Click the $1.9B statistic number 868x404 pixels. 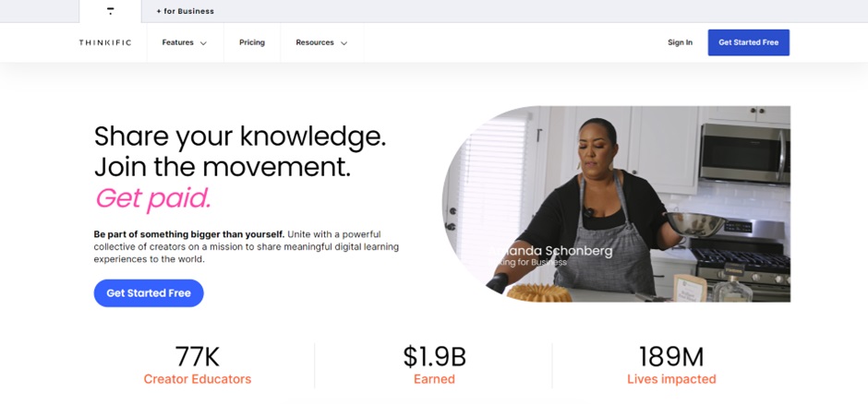(435, 356)
